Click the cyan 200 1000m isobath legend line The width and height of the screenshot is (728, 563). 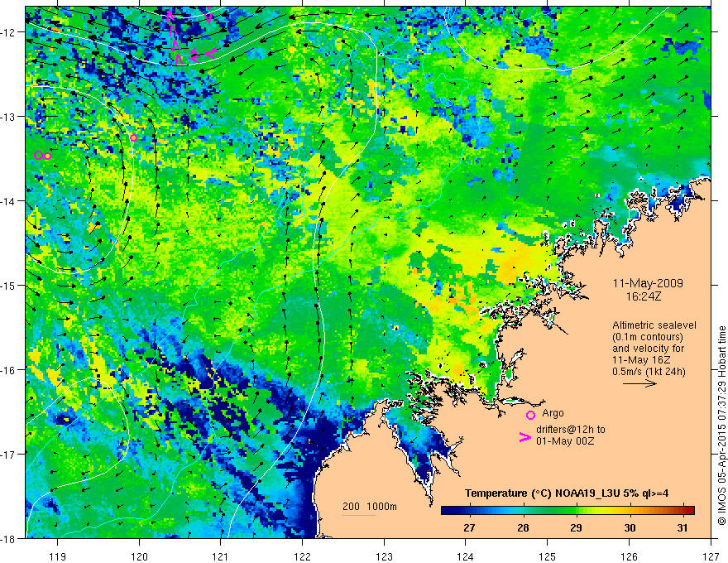click(359, 515)
